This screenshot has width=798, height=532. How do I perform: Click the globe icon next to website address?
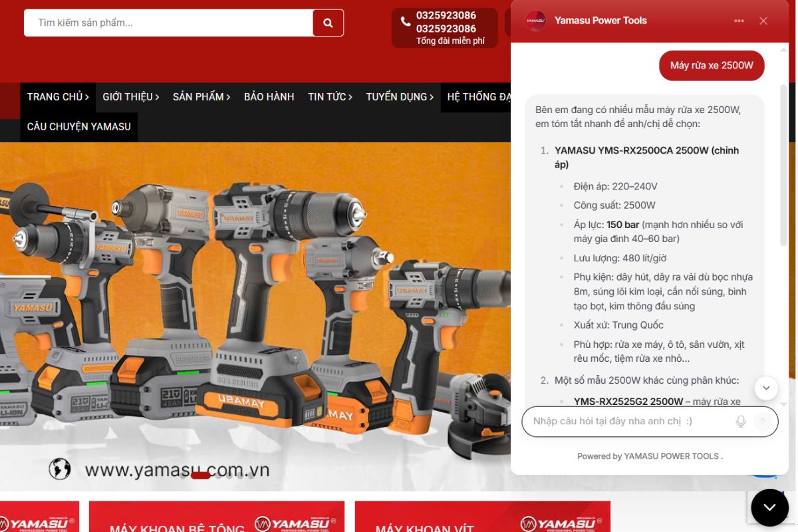coord(60,469)
